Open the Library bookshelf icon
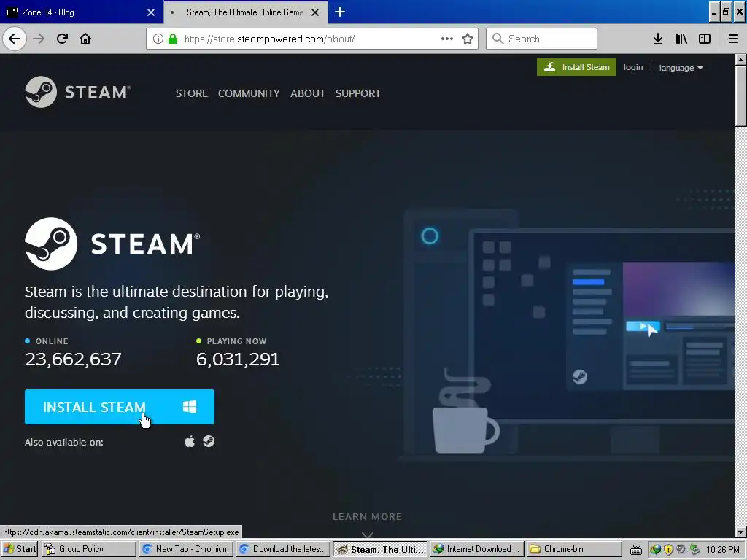 681,39
